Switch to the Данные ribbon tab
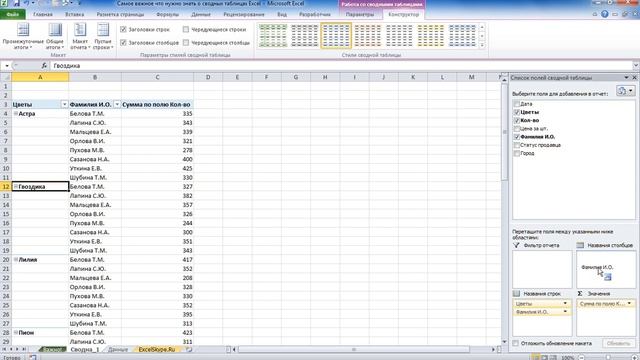The image size is (640, 360). click(201, 14)
